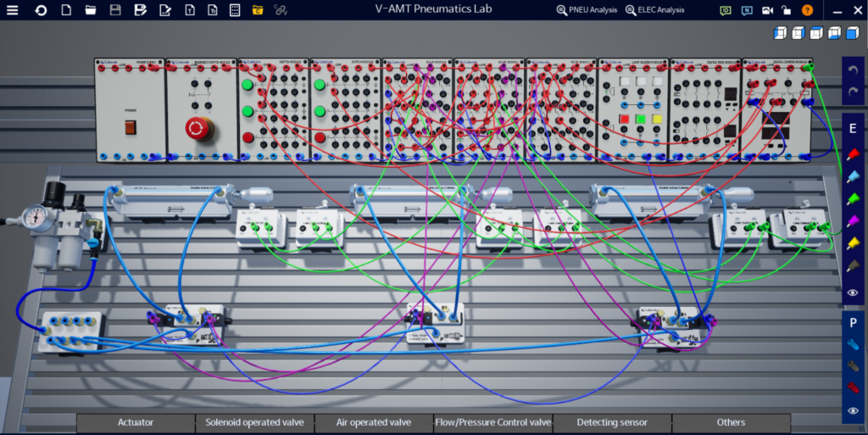Open the grid panel layout icon

click(x=235, y=10)
